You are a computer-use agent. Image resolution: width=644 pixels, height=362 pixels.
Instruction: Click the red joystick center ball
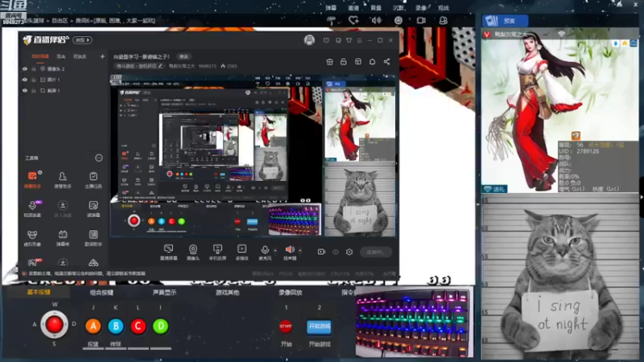(54, 325)
